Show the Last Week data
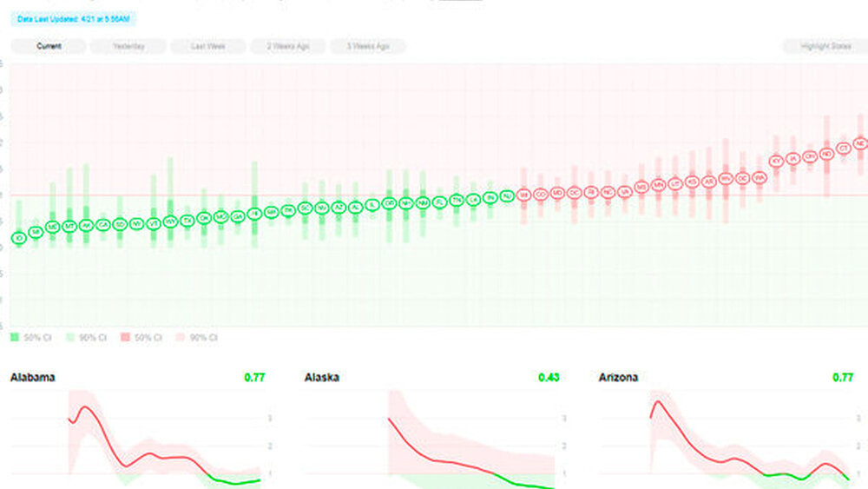This screenshot has height=489, width=868. (208, 46)
